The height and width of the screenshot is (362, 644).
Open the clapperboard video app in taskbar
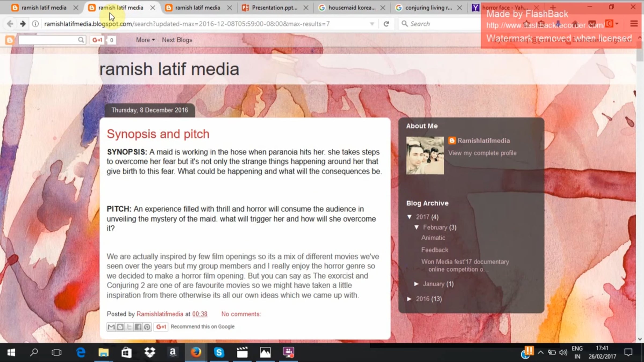coord(242,352)
